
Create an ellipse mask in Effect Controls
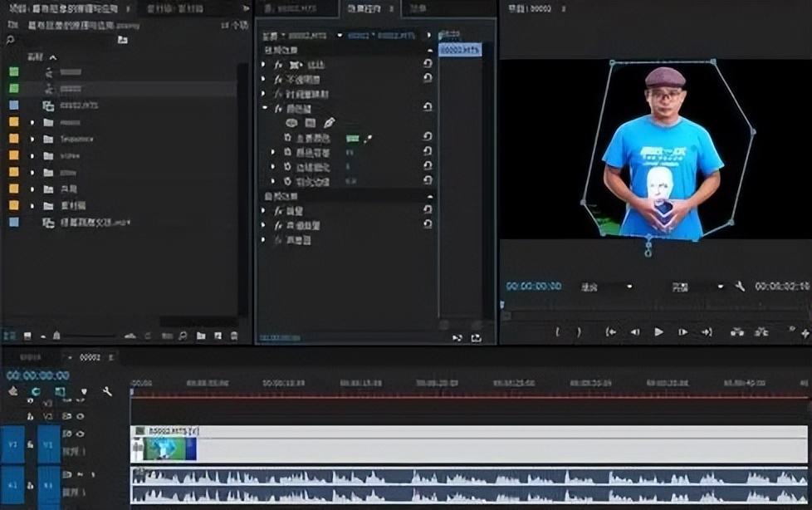click(x=291, y=122)
